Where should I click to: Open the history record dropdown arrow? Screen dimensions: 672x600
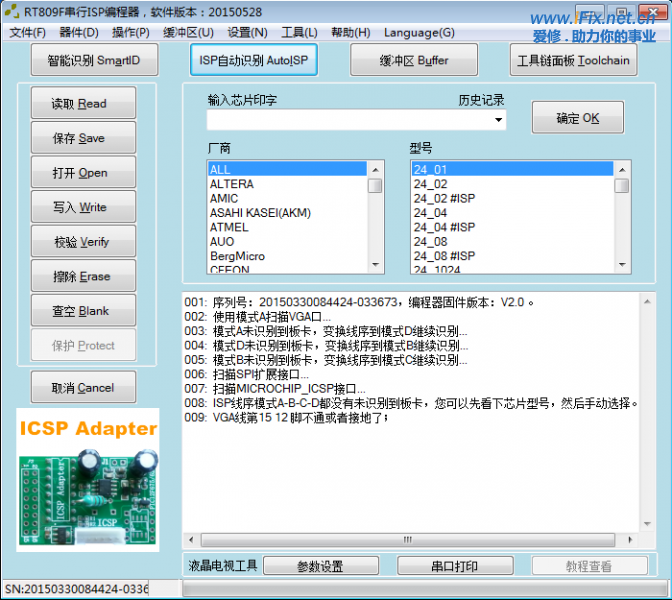[x=498, y=121]
